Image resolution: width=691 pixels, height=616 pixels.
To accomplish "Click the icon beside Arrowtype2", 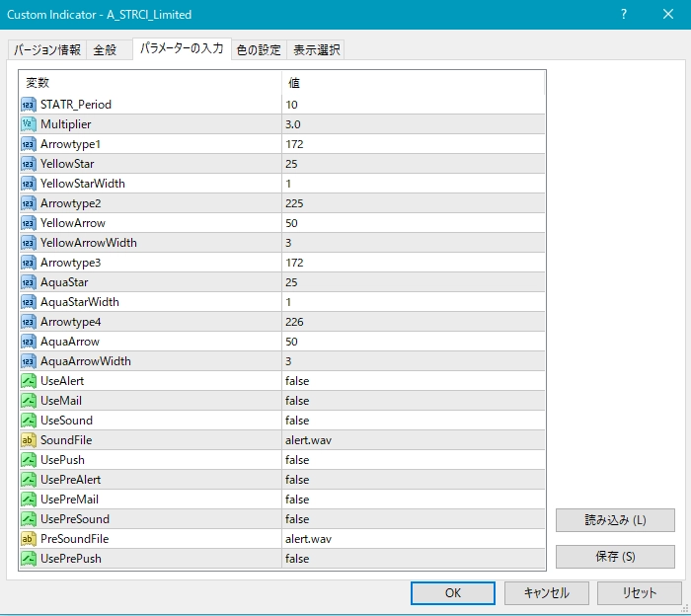I will click(29, 203).
